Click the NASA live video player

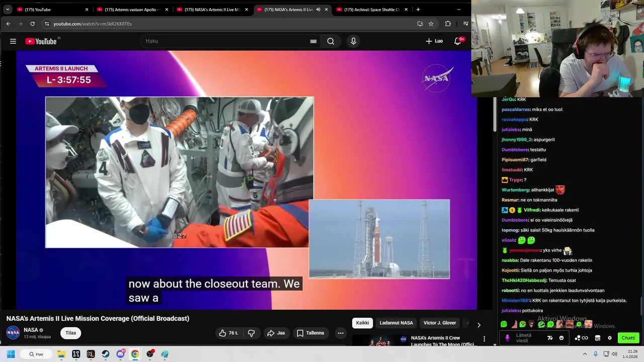[x=247, y=179]
